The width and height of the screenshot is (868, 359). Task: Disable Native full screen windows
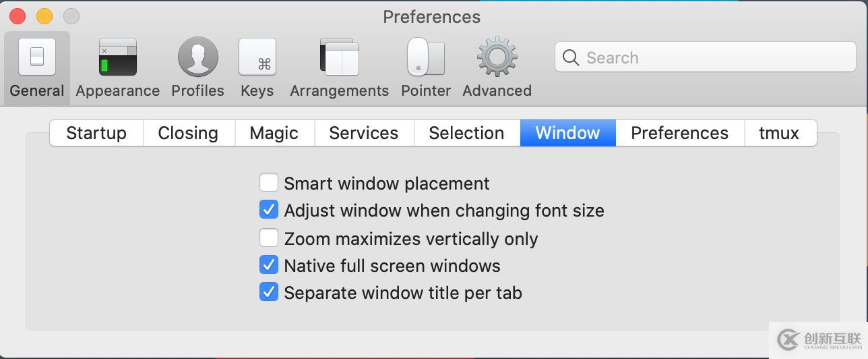[269, 265]
